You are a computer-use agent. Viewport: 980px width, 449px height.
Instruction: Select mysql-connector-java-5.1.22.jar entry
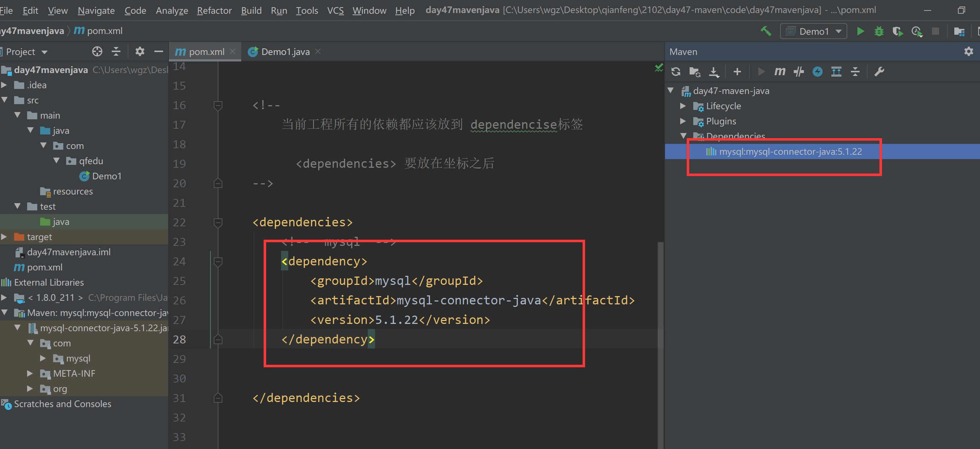pos(98,328)
